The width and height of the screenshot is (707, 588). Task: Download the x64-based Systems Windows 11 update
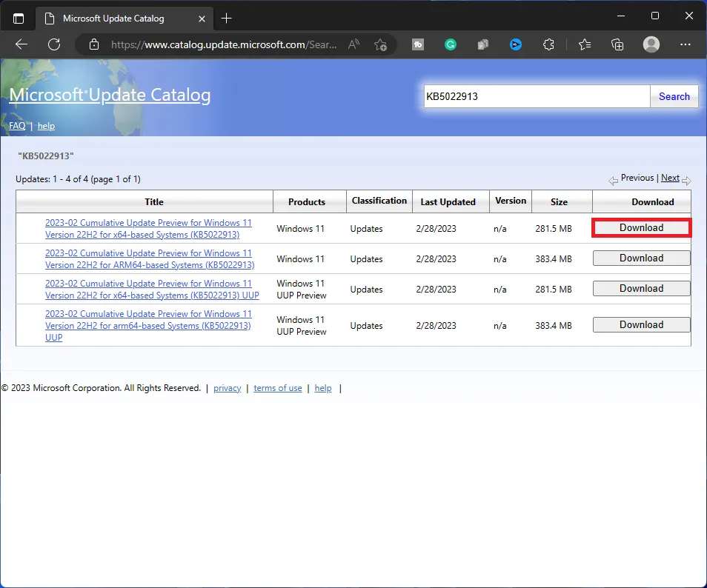tap(641, 228)
